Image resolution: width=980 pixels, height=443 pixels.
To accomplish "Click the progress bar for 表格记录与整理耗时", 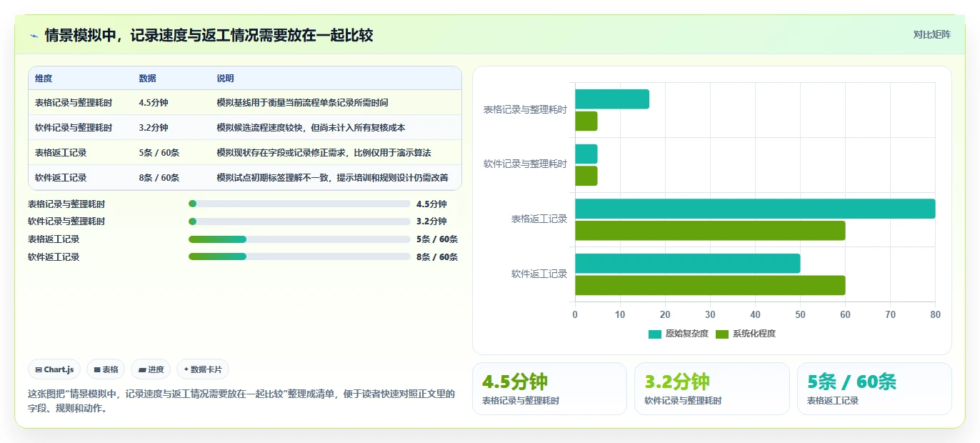I will click(299, 204).
